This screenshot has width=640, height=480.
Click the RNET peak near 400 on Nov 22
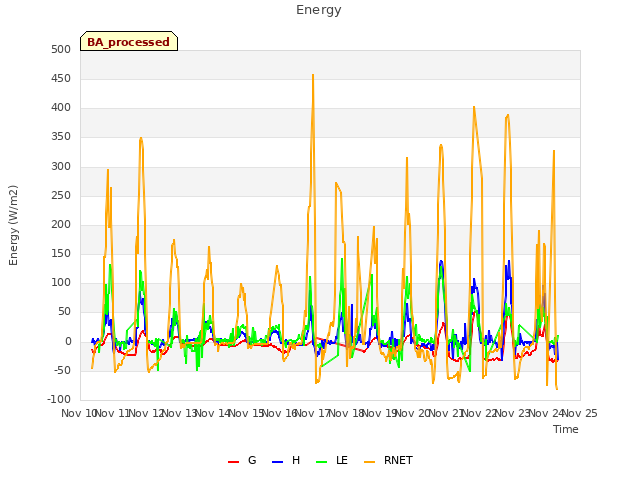coord(474,107)
